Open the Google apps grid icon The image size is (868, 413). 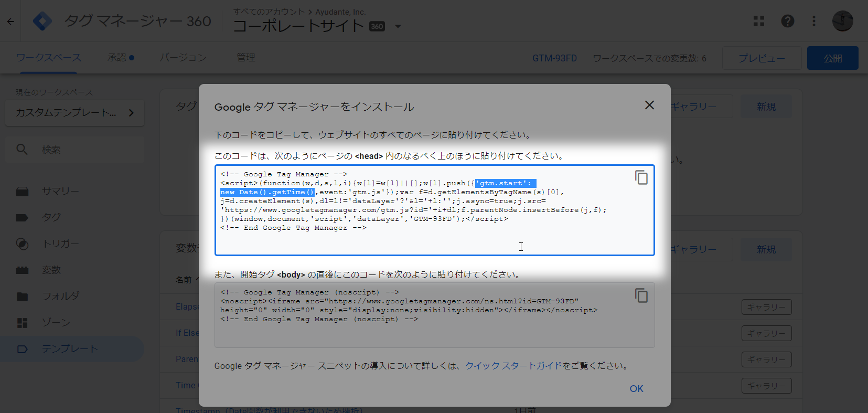click(x=759, y=21)
